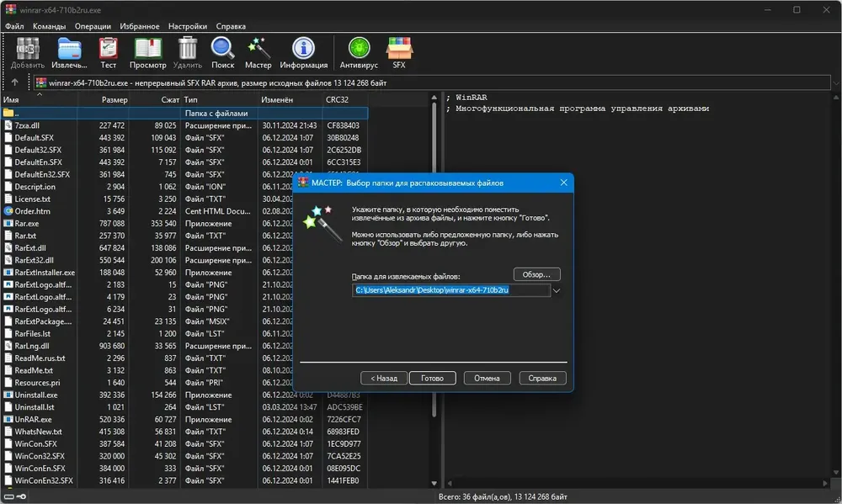Click the drive icon in status bar
This screenshot has width=842, height=504.
(9, 496)
